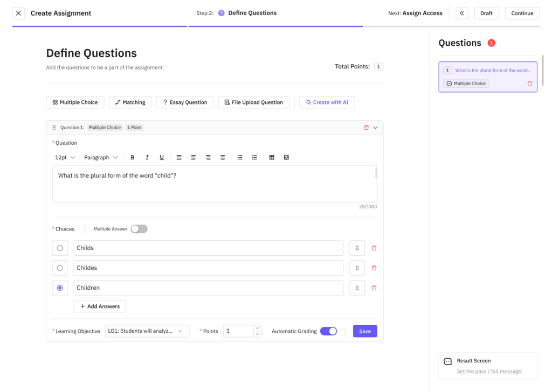Open the 12pt font size dropdown

(x=65, y=157)
